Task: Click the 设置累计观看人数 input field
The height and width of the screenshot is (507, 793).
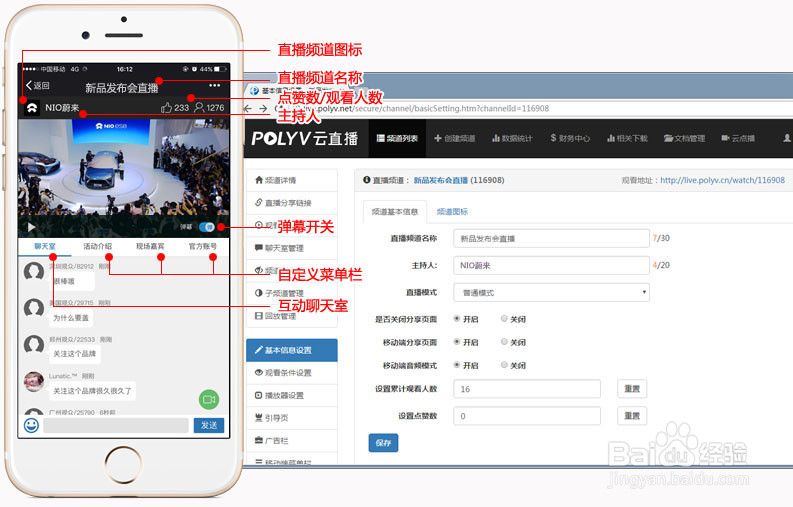Action: [527, 389]
